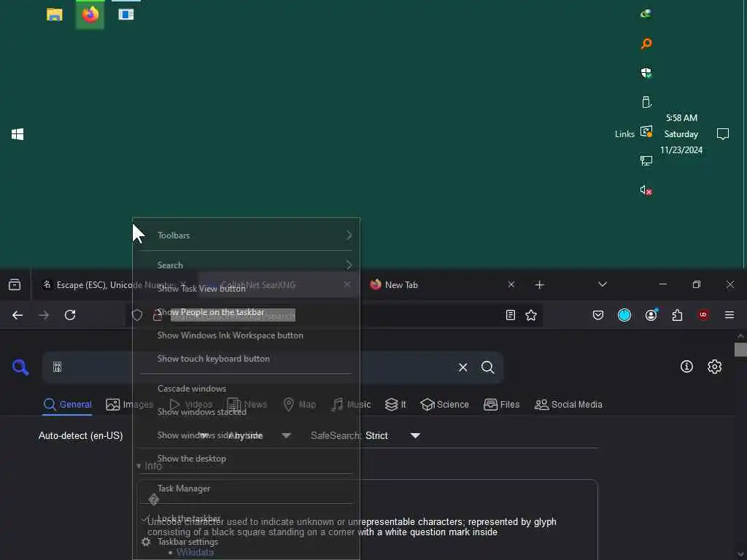This screenshot has width=747, height=560.
Task: Click the Save to Pocket icon
Action: click(598, 315)
